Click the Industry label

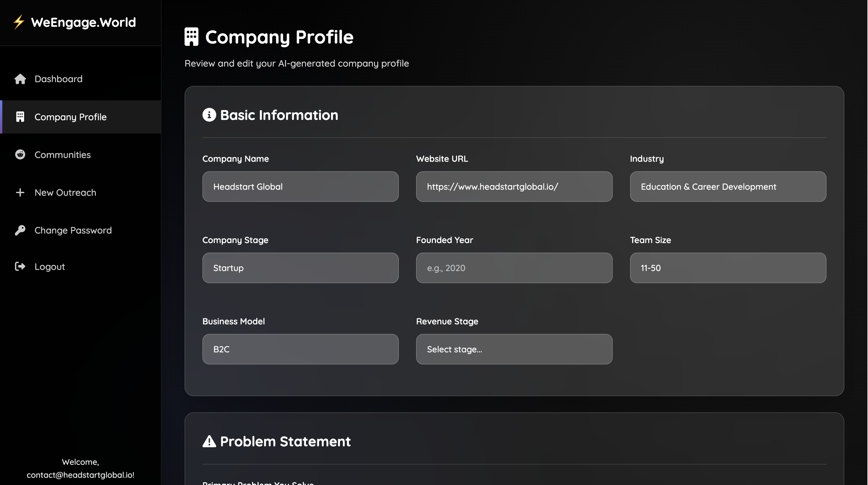tap(647, 159)
